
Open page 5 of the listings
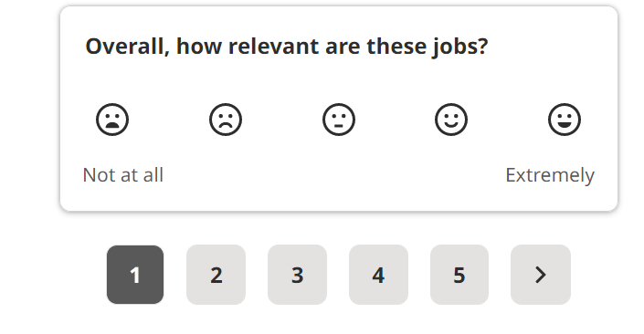tap(459, 275)
